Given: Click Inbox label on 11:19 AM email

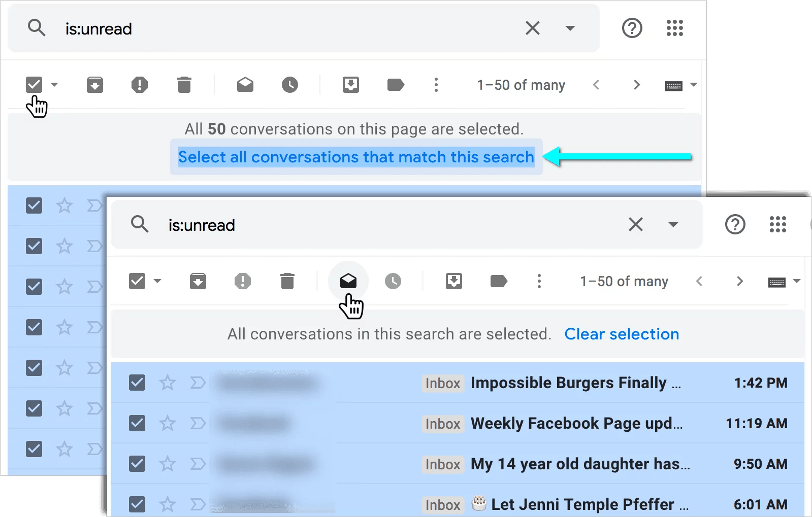Looking at the screenshot, I should tap(443, 424).
